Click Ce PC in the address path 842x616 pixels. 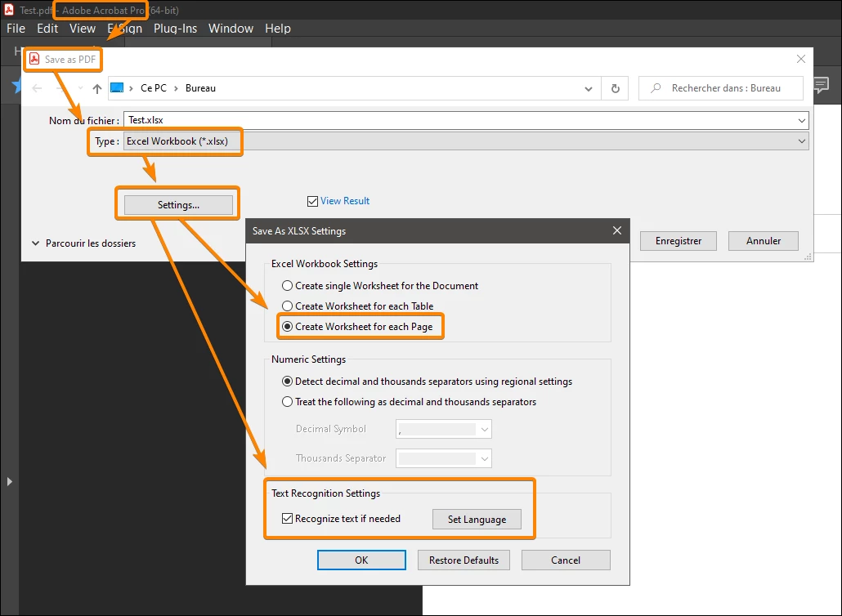pos(154,88)
